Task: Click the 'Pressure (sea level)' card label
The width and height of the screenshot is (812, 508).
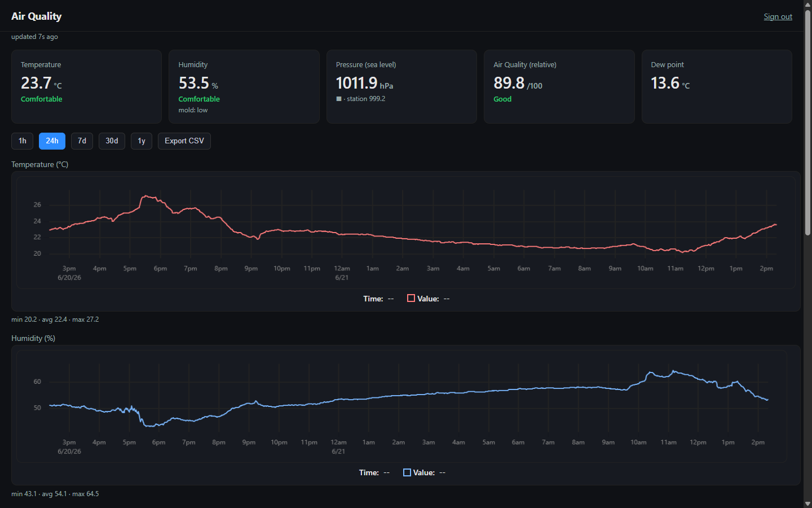Action: pos(366,65)
